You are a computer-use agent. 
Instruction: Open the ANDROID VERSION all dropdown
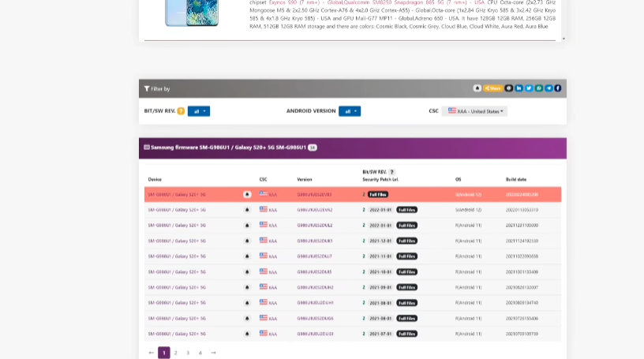click(350, 111)
